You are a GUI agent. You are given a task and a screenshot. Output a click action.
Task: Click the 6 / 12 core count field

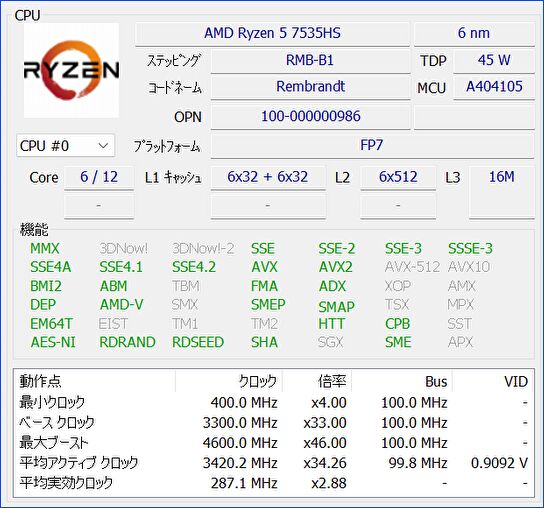point(99,177)
